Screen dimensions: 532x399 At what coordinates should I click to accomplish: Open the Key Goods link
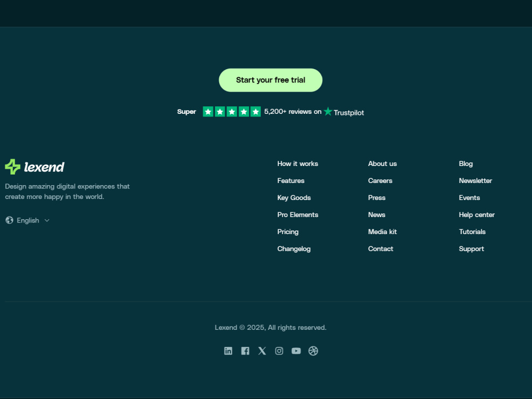pyautogui.click(x=294, y=197)
